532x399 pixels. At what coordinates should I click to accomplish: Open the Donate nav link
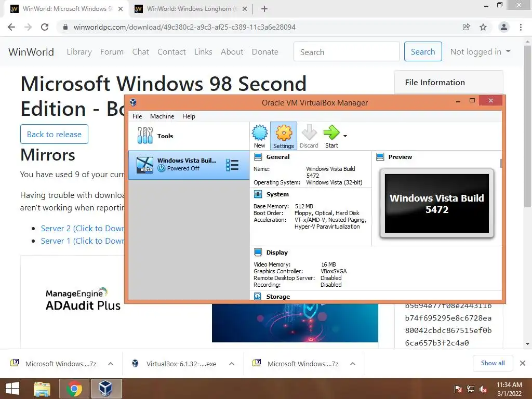coord(265,52)
